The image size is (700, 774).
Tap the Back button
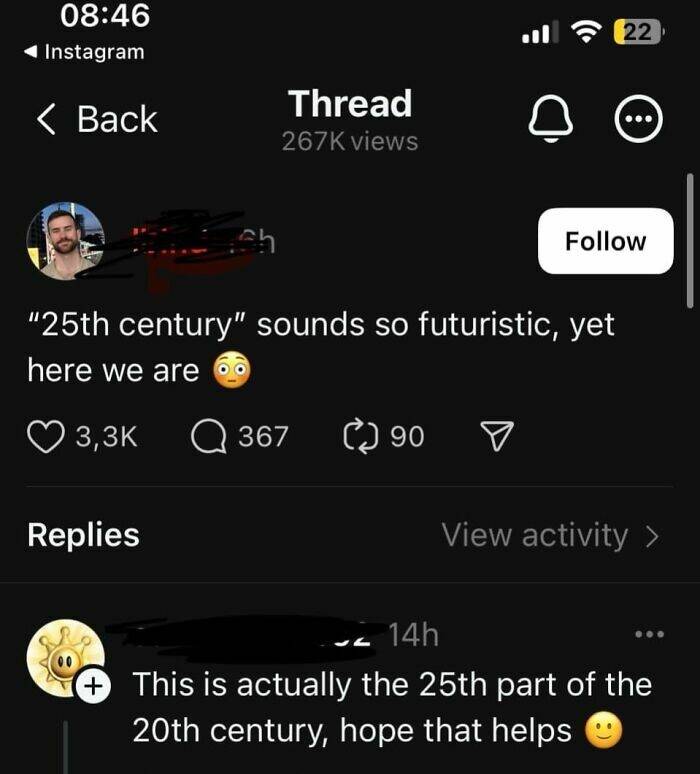point(97,120)
